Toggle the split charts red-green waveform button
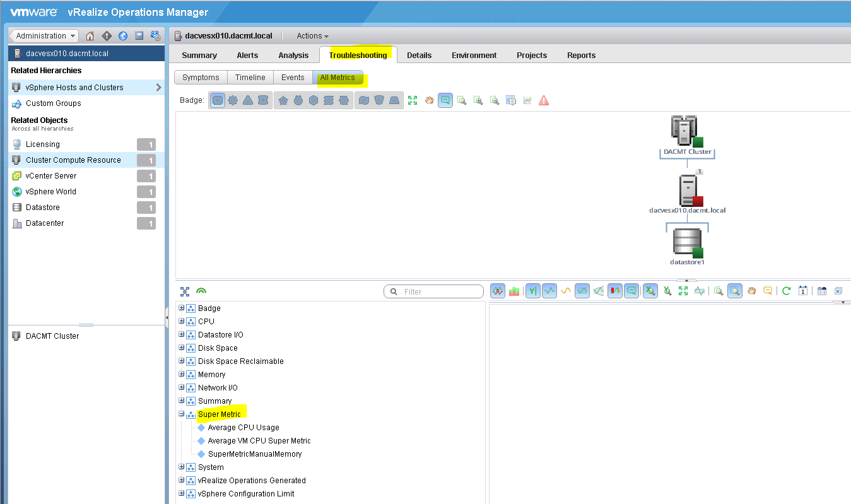Viewport: 851px width, 504px height. pos(498,291)
